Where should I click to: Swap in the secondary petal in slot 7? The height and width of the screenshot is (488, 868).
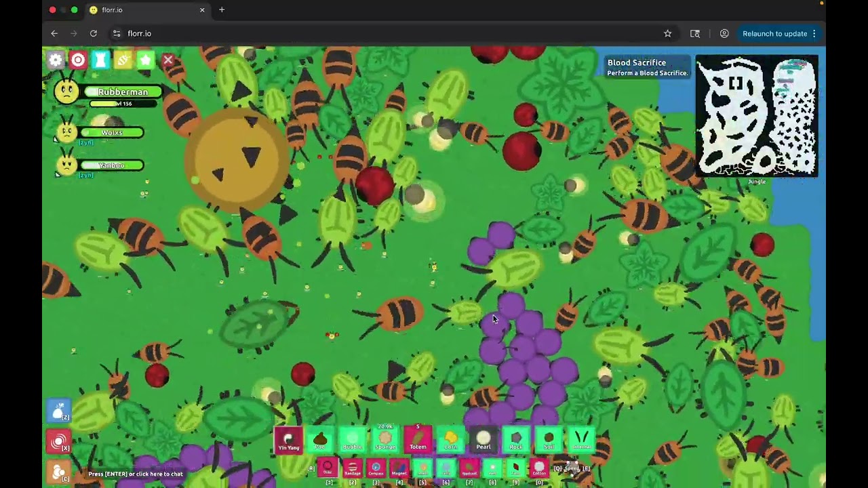(469, 468)
